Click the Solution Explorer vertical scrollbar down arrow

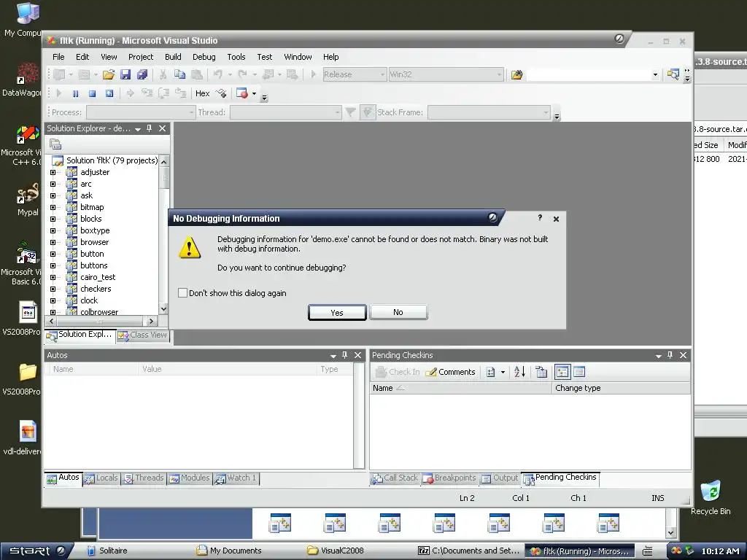click(x=163, y=309)
